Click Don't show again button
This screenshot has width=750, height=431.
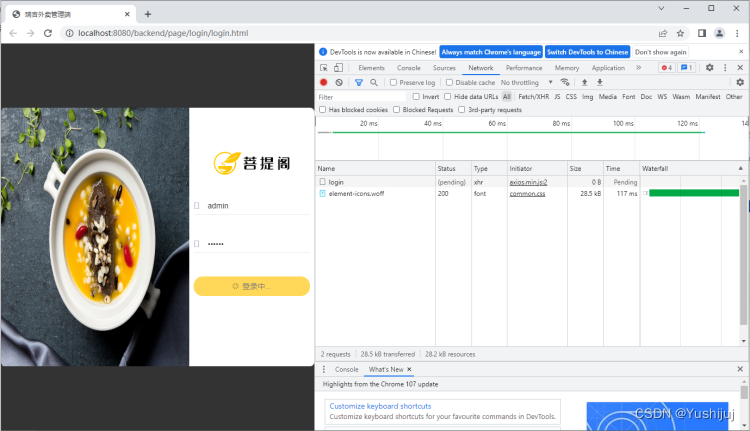(661, 52)
